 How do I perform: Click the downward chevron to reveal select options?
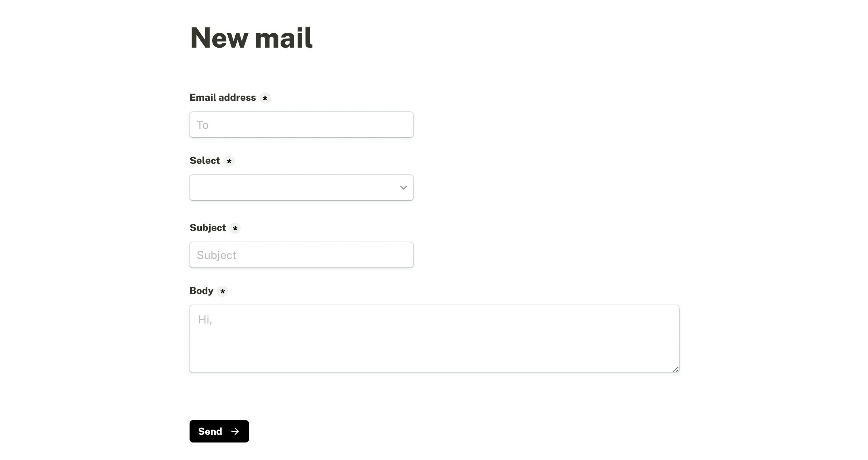[403, 188]
